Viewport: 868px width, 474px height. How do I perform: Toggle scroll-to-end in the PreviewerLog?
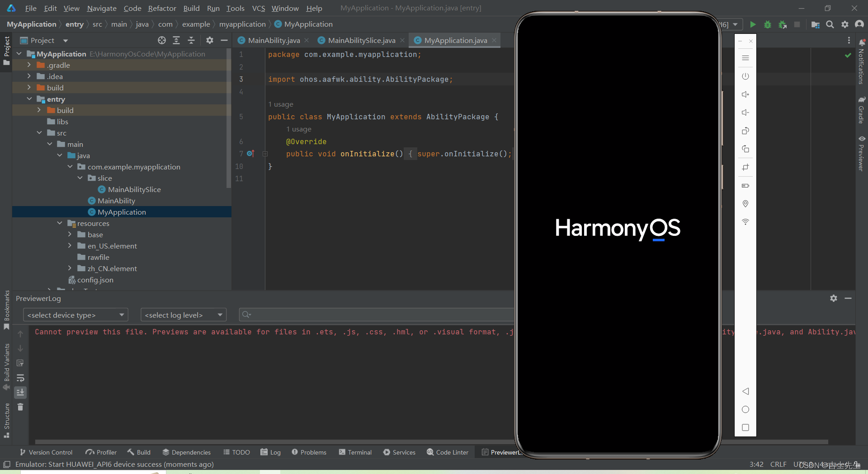(20, 392)
